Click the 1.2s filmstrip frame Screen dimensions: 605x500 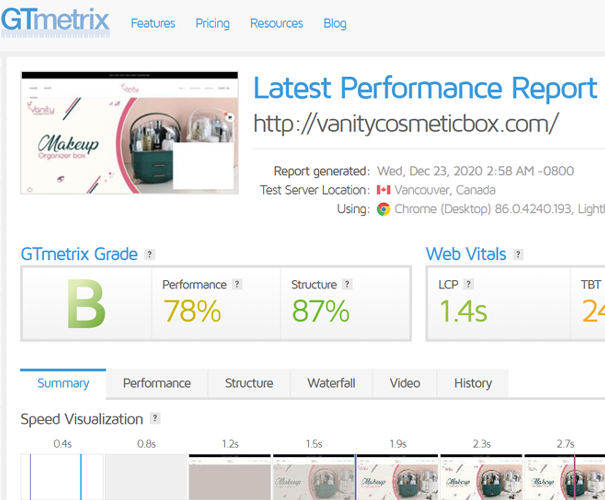(230, 477)
